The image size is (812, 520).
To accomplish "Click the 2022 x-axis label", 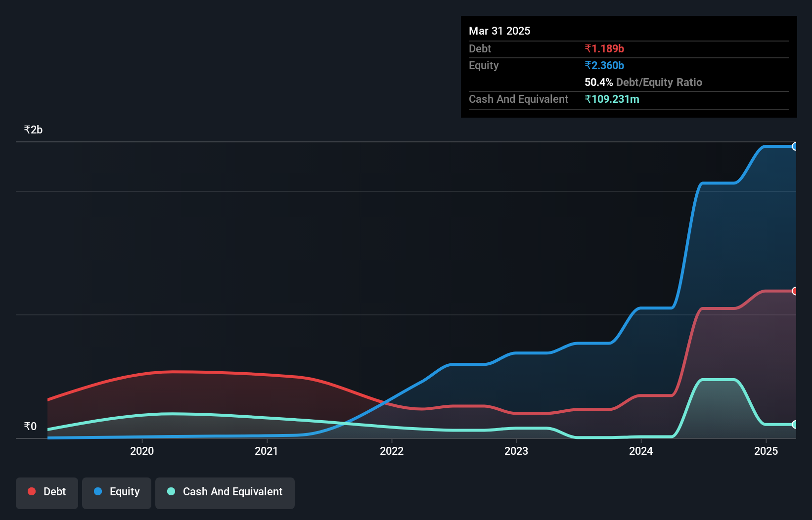I will coord(392,451).
